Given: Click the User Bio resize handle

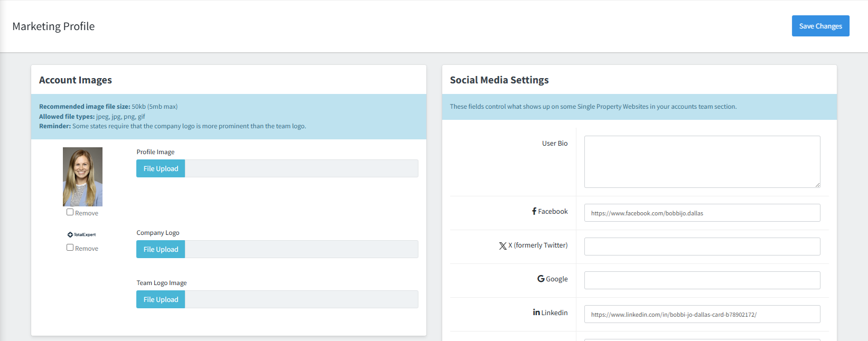Looking at the screenshot, I should click(817, 185).
